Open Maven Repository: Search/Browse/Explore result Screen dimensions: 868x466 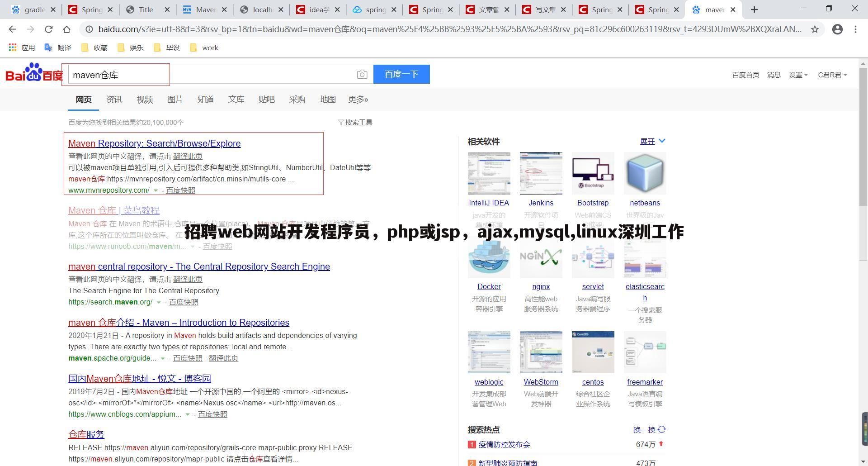click(x=154, y=143)
